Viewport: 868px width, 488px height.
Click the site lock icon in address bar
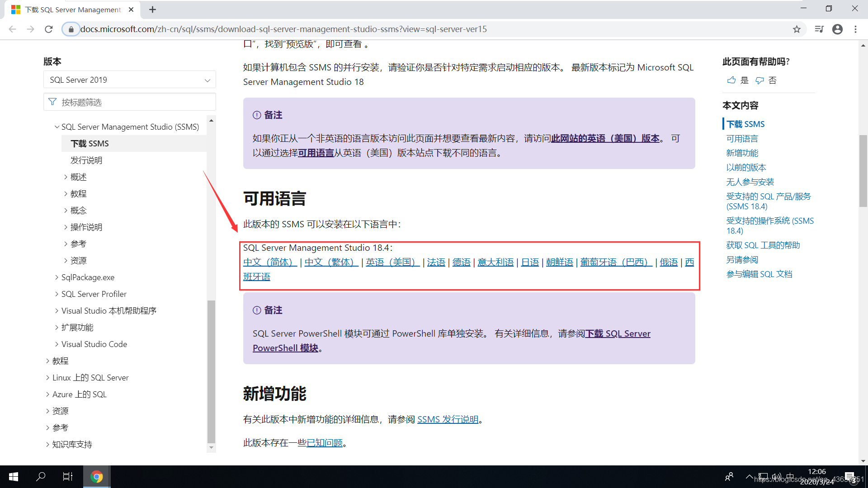coord(71,29)
